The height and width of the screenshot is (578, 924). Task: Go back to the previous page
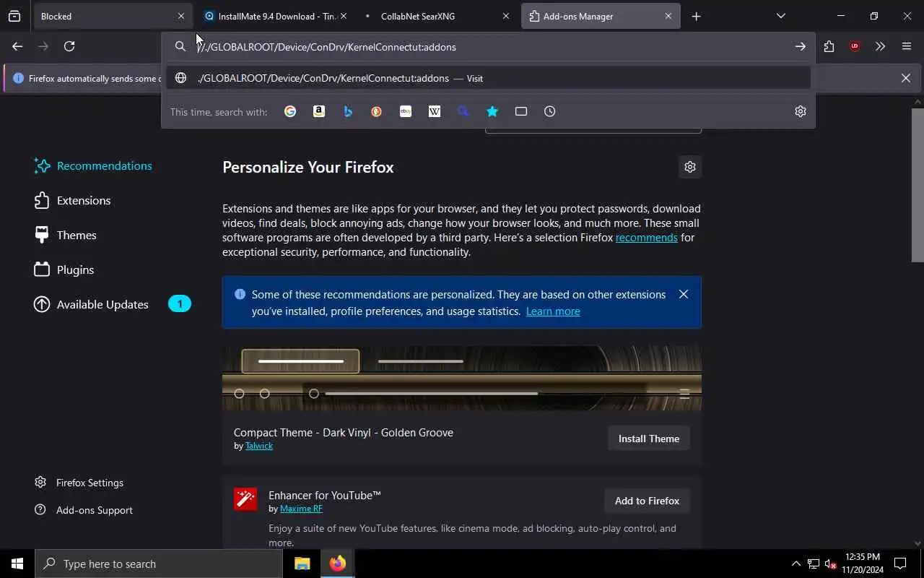[17, 46]
